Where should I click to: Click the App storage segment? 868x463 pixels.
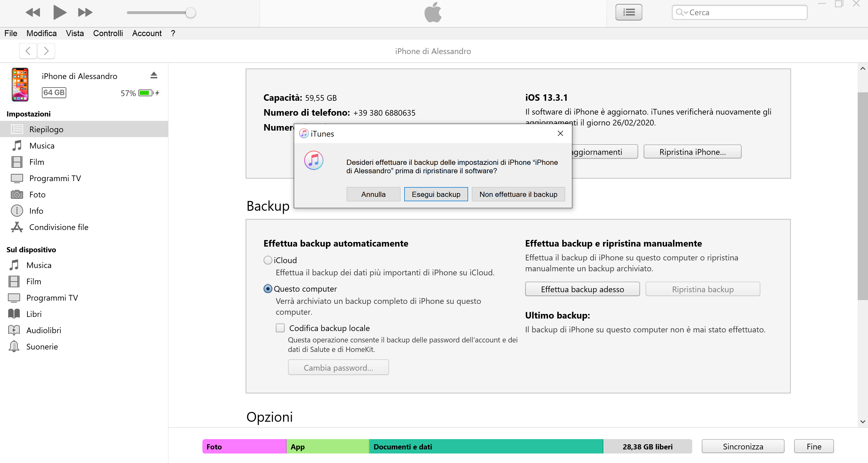[x=328, y=446]
